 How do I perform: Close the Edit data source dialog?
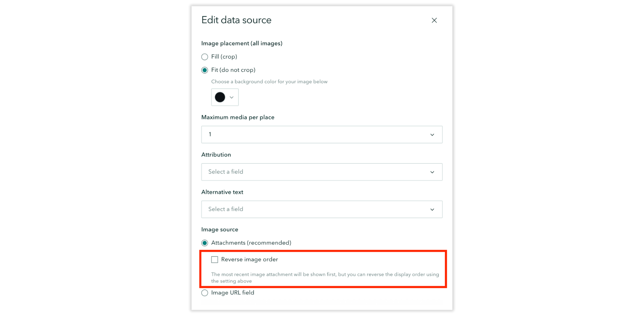coord(434,20)
